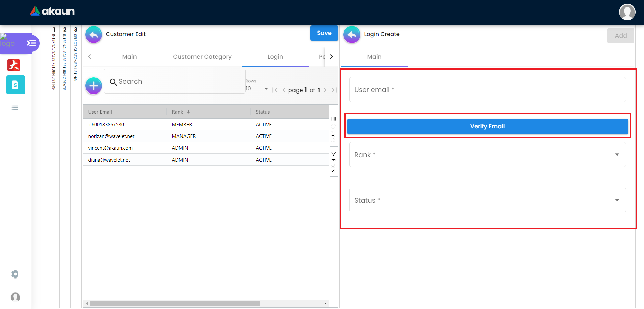Click the User email input field
644x309 pixels.
487,90
